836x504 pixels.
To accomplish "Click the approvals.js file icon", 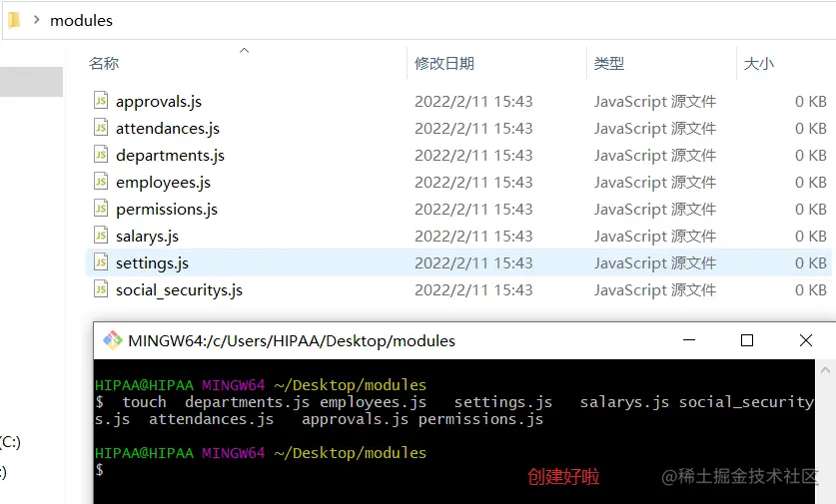I will point(101,101).
